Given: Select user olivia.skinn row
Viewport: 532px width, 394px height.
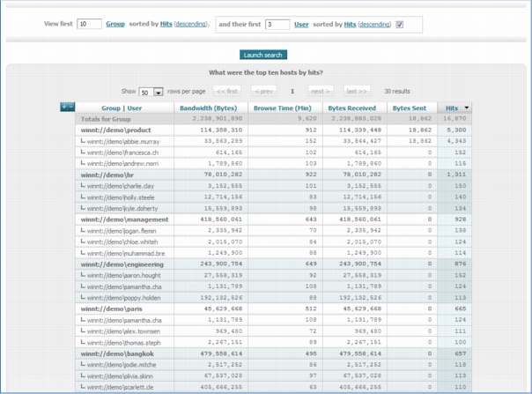Looking at the screenshot, I should click(273, 376).
